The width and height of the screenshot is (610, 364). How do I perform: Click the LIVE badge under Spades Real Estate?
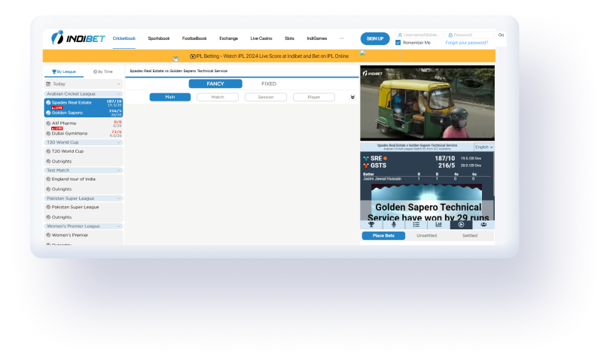pos(57,108)
